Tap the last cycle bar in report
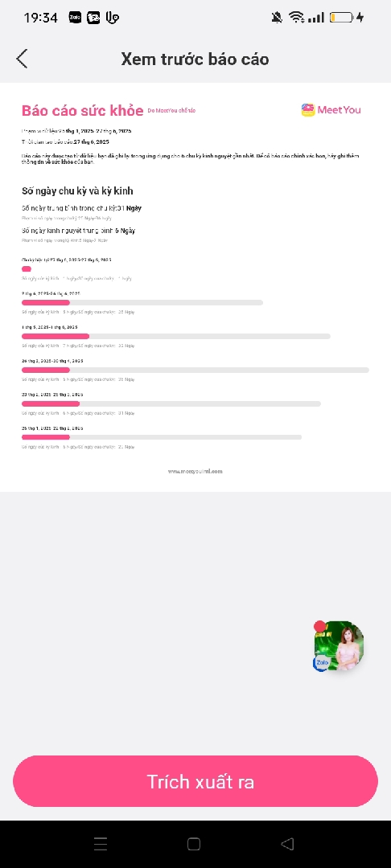Screen dimensions: 391x868 pos(162,437)
